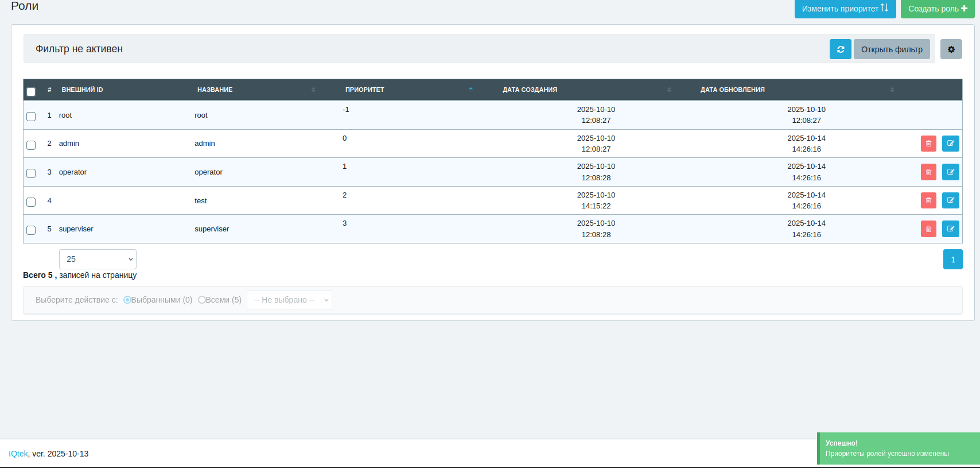The height and width of the screenshot is (468, 980).
Task: Open the 25 records per page dropdown
Action: tap(98, 259)
